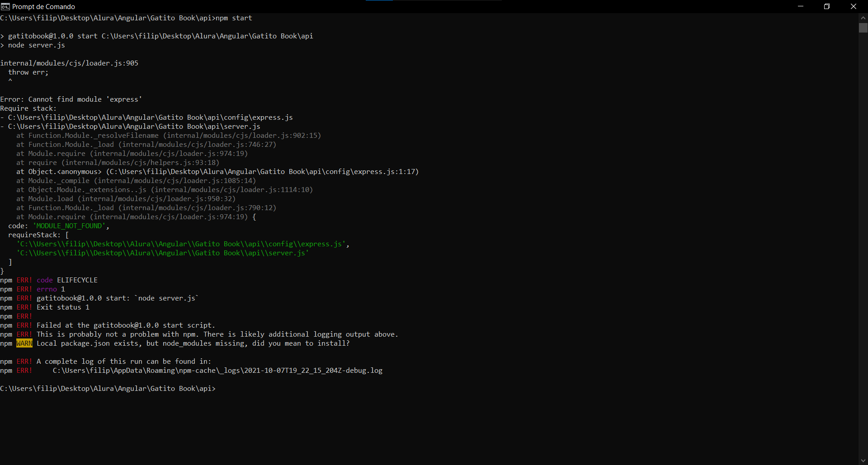Viewport: 868px width, 465px height.
Task: Minimize the Prompt de Comando window
Action: click(801, 6)
